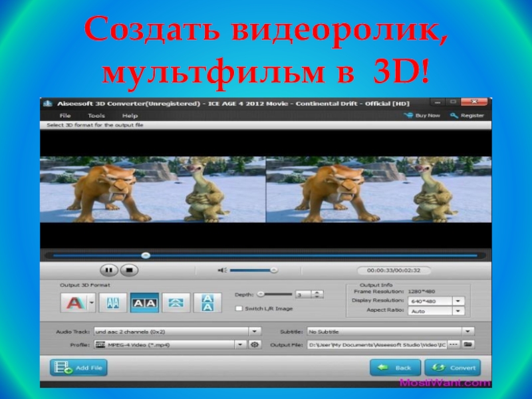Click the Register link
This screenshot has height=399, width=532.
click(467, 115)
